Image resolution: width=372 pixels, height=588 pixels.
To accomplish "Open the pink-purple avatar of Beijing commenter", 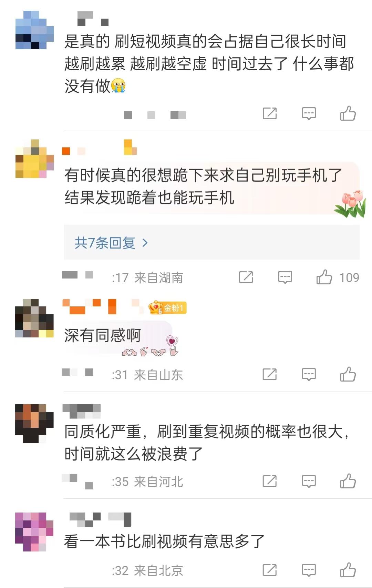I will (x=34, y=532).
